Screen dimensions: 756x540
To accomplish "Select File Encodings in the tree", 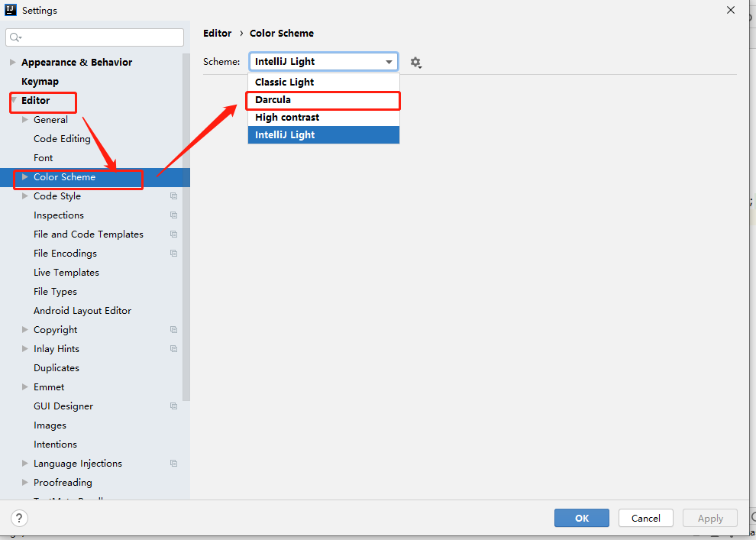I will point(65,253).
